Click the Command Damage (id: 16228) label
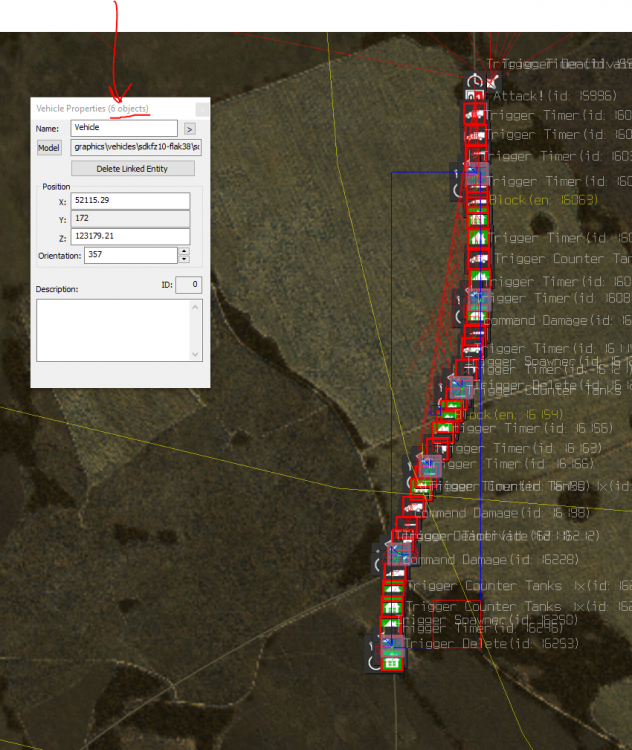 pos(492,560)
